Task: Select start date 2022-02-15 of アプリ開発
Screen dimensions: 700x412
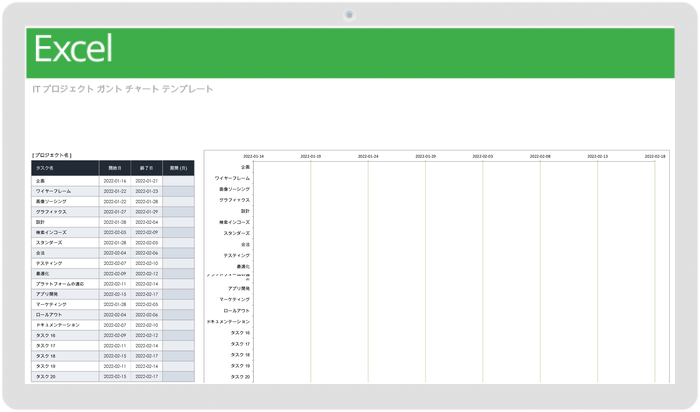Action: tap(115, 294)
